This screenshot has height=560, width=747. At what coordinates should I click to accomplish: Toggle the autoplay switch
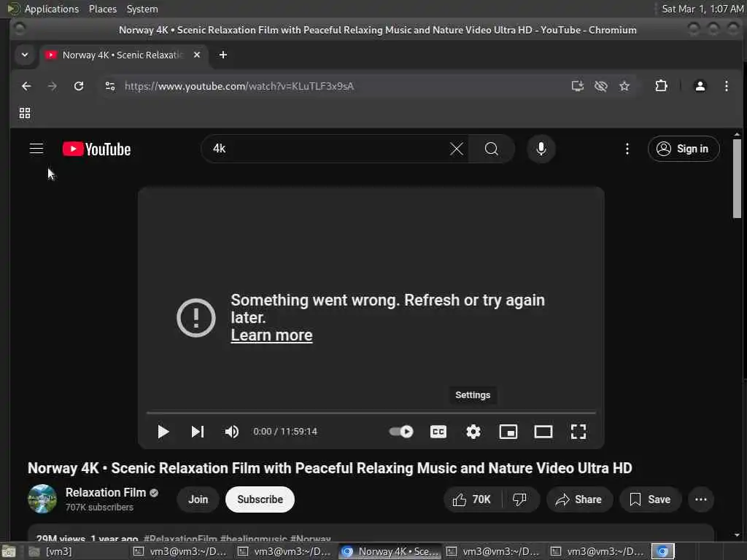tap(401, 432)
